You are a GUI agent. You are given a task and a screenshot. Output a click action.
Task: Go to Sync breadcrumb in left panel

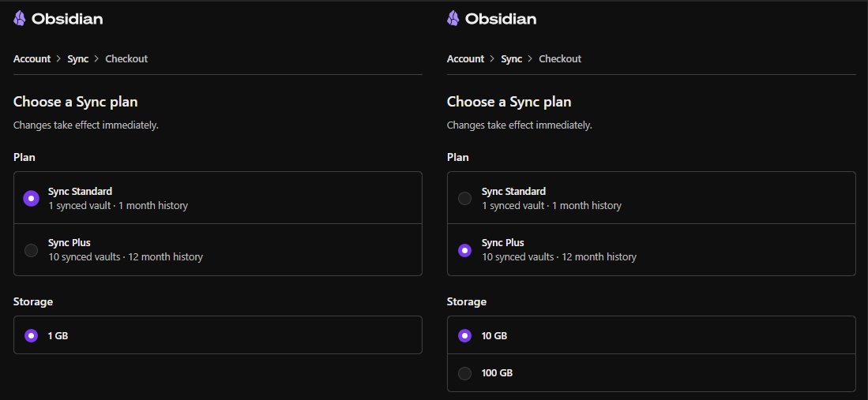pyautogui.click(x=77, y=59)
